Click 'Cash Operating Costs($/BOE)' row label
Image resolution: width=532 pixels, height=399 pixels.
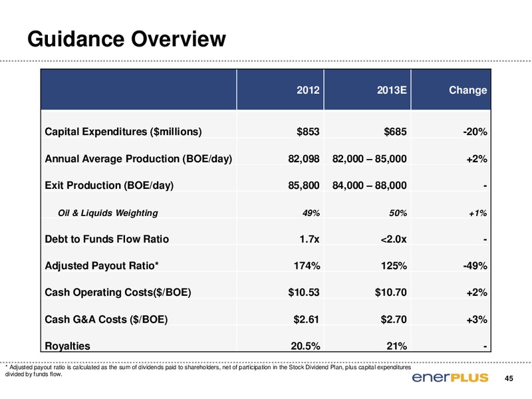pyautogui.click(x=118, y=293)
